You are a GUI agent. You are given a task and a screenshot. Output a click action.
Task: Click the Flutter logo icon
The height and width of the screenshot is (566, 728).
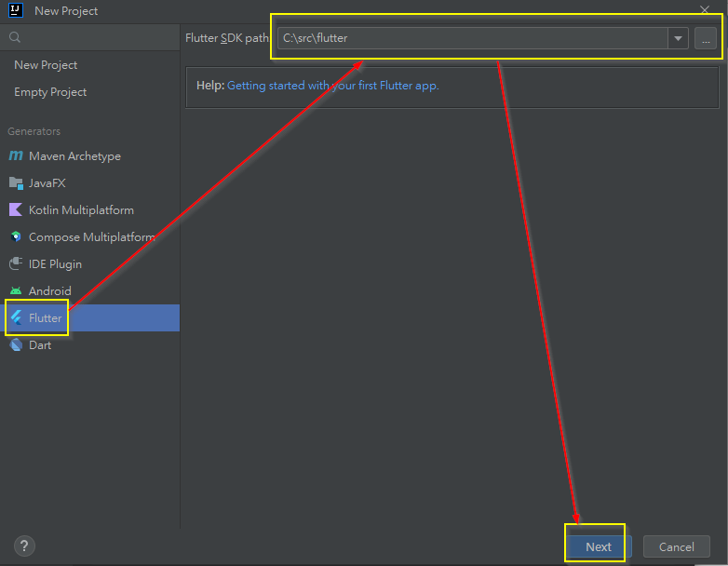pyautogui.click(x=16, y=317)
